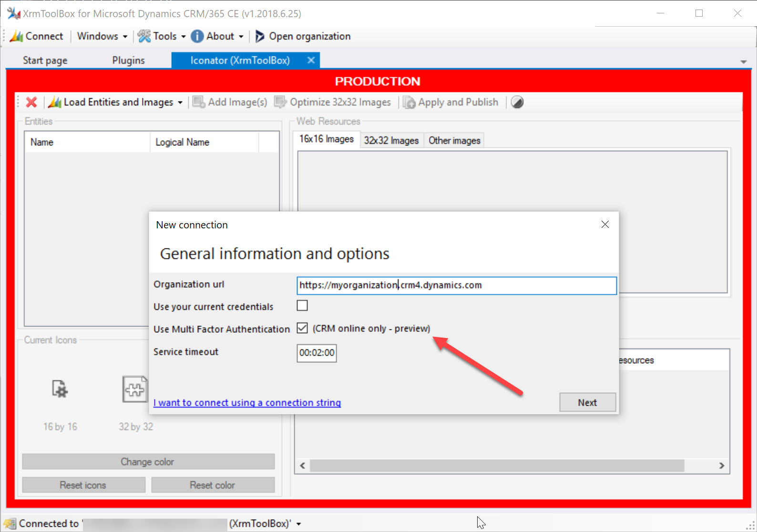Select the 16x16 Images tab
Viewport: 757px width, 532px height.
(327, 139)
